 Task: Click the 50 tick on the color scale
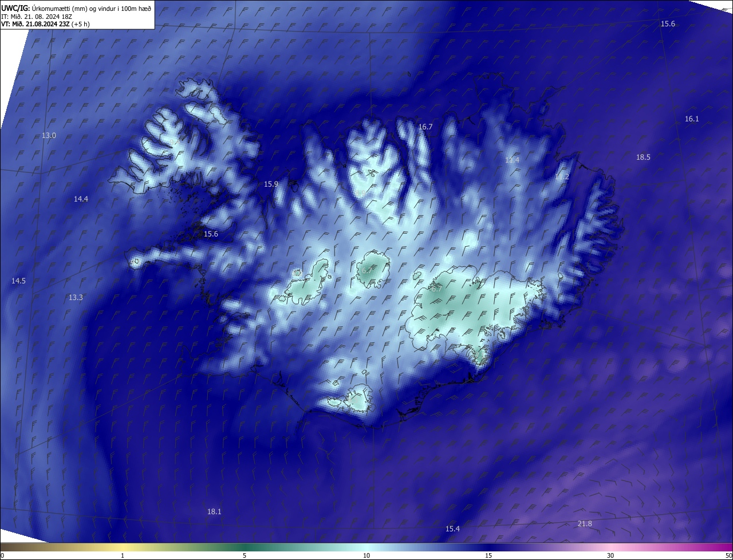coord(728,555)
